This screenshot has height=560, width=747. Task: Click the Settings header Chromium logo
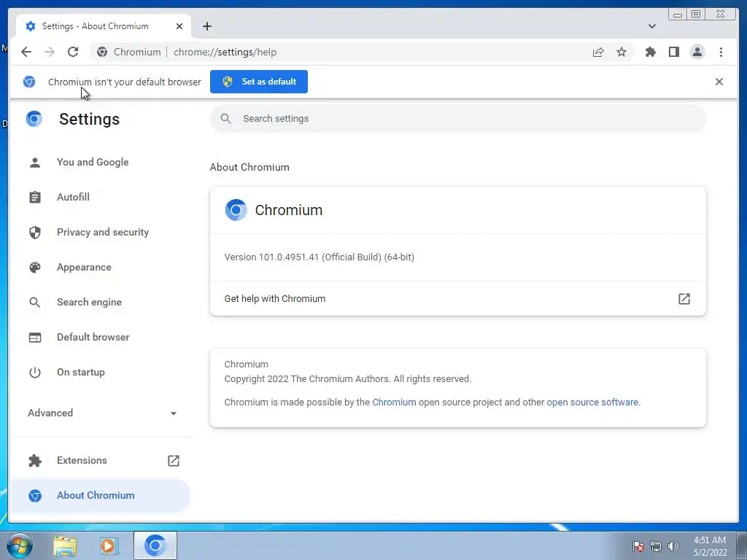[x=34, y=119]
